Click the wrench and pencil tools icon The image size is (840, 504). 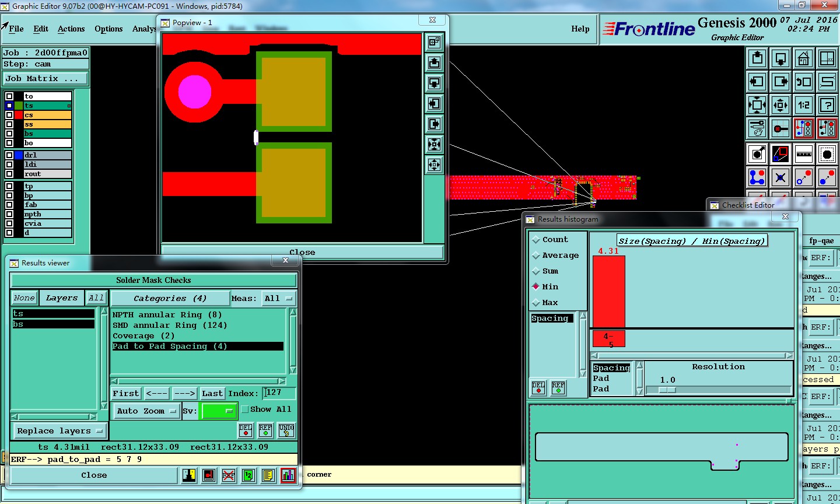[757, 128]
